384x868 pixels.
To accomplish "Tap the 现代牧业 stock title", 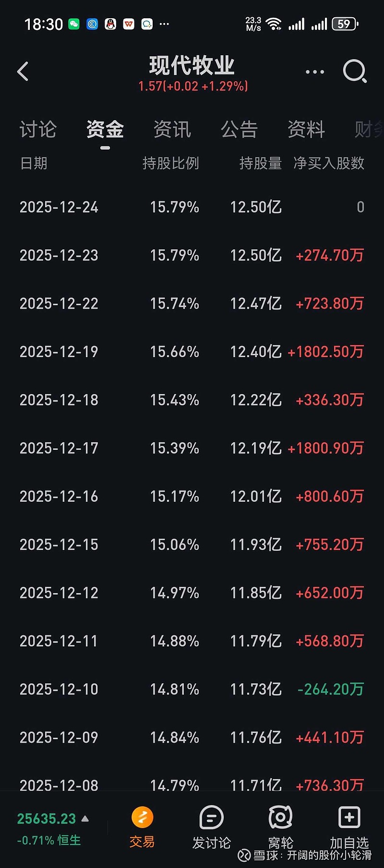I will tap(192, 66).
